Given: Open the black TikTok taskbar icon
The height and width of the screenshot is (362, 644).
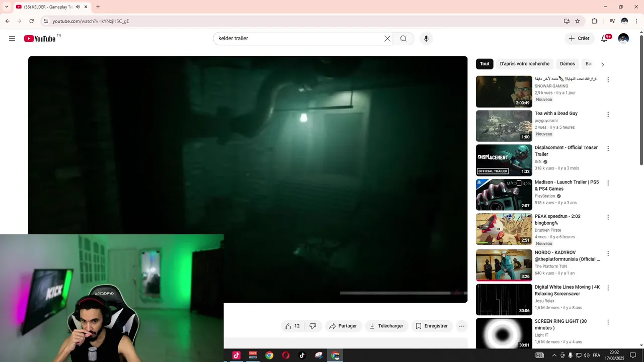Looking at the screenshot, I should (302, 355).
